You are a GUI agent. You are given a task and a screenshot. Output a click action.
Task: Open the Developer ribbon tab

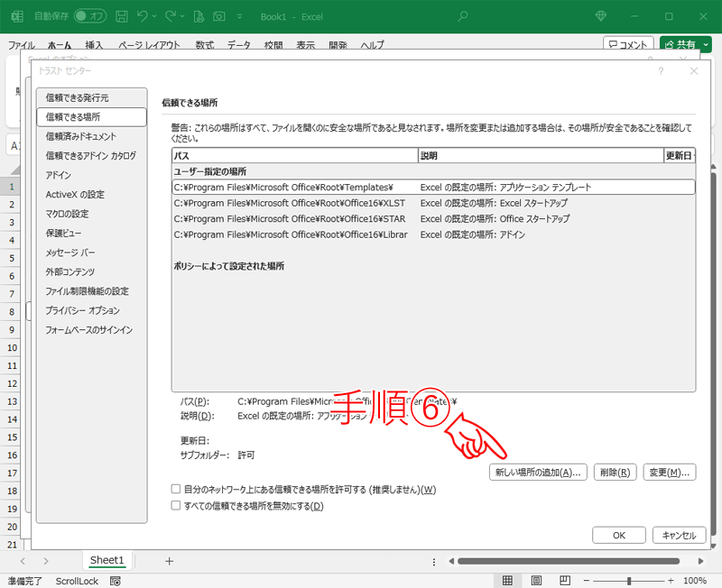point(338,45)
